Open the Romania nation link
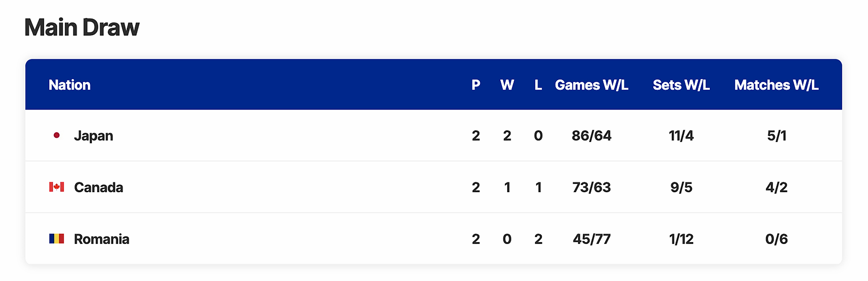Image resolution: width=868 pixels, height=281 pixels. (102, 239)
